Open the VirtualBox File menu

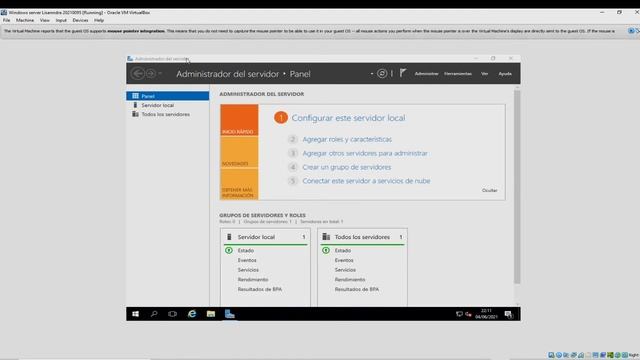coord(7,20)
